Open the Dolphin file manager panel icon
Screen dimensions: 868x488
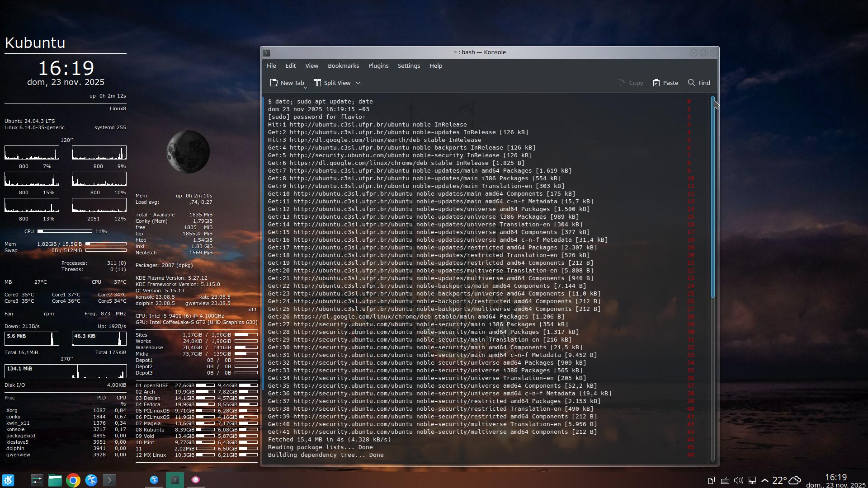(55, 480)
